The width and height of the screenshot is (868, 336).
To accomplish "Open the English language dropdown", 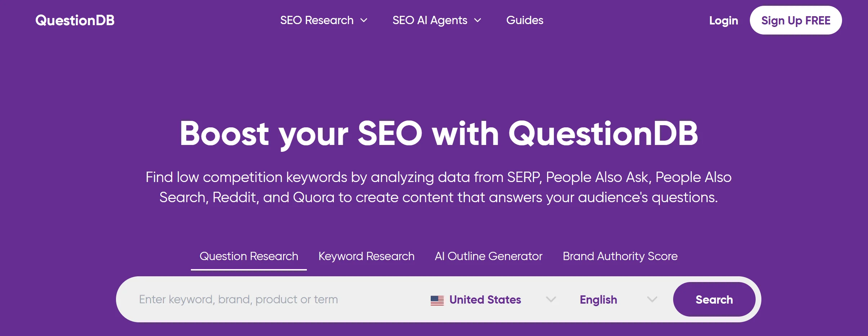I will (x=618, y=300).
